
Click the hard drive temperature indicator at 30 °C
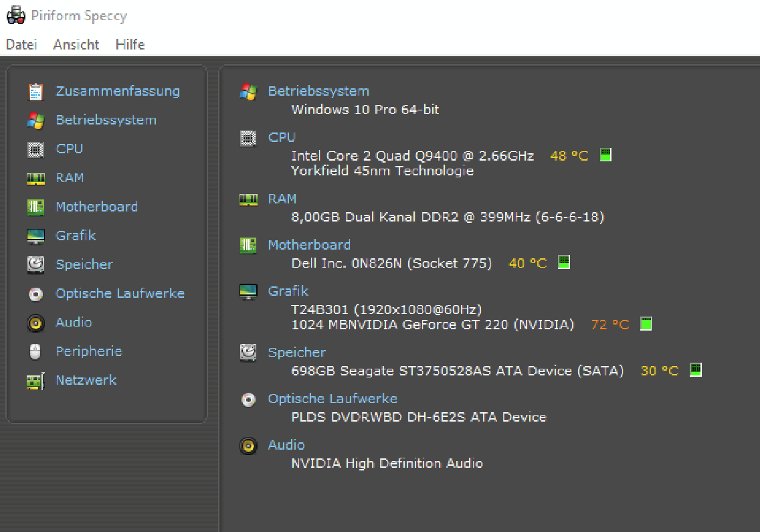(x=696, y=369)
